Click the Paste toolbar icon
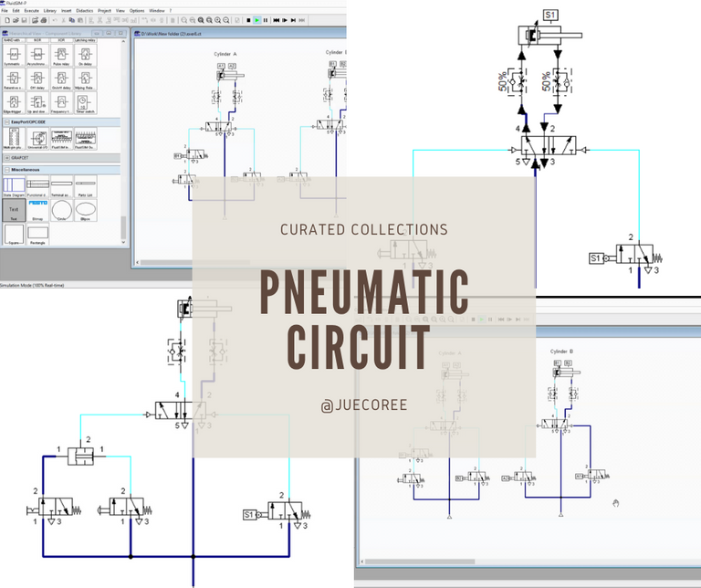Screen dimensions: 701x588 pos(80,20)
